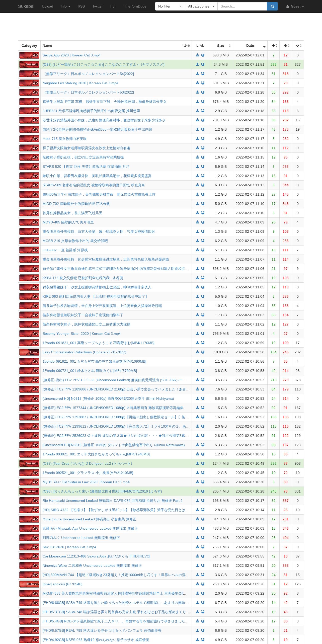Open Caribbeancom 112313-486 Sakura Aida link

pyautogui.click(x=96, y=556)
